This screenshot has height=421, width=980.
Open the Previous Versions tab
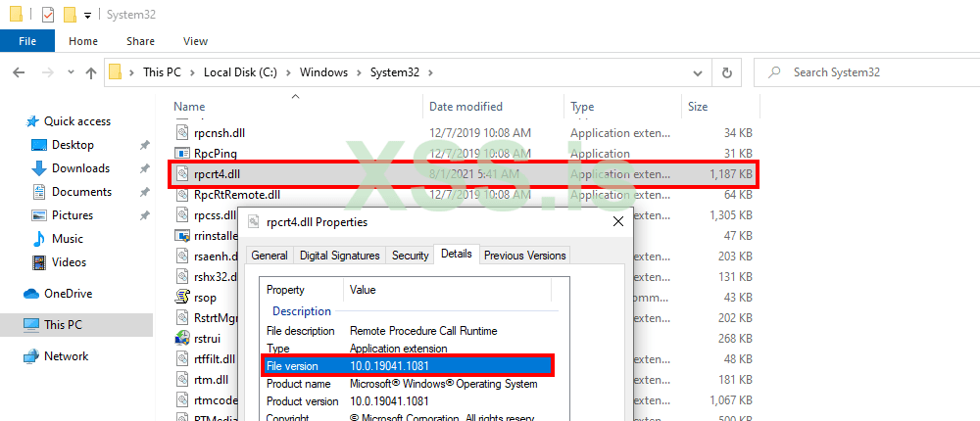[x=525, y=256]
